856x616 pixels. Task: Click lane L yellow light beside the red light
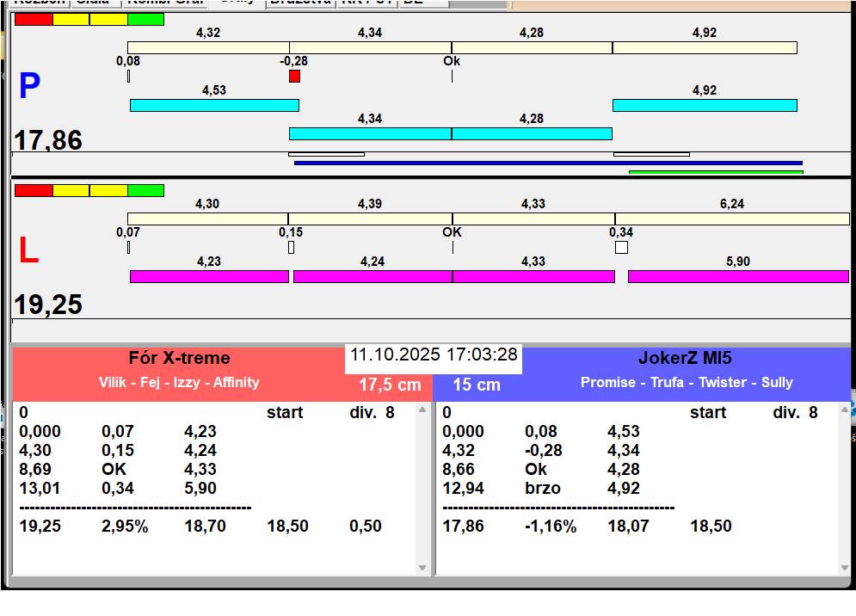tap(71, 191)
